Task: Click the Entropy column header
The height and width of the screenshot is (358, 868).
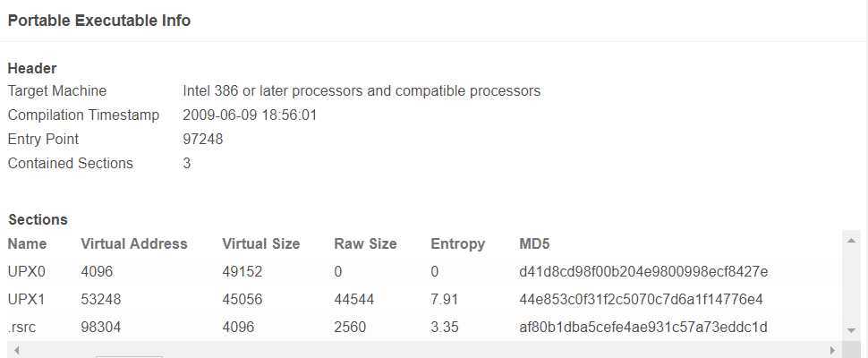Action: (458, 244)
